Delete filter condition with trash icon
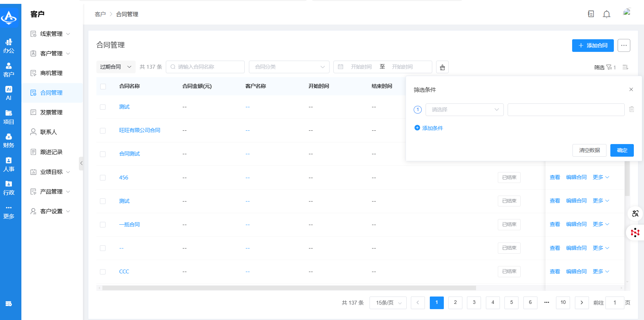Image resolution: width=644 pixels, height=320 pixels. 631,109
